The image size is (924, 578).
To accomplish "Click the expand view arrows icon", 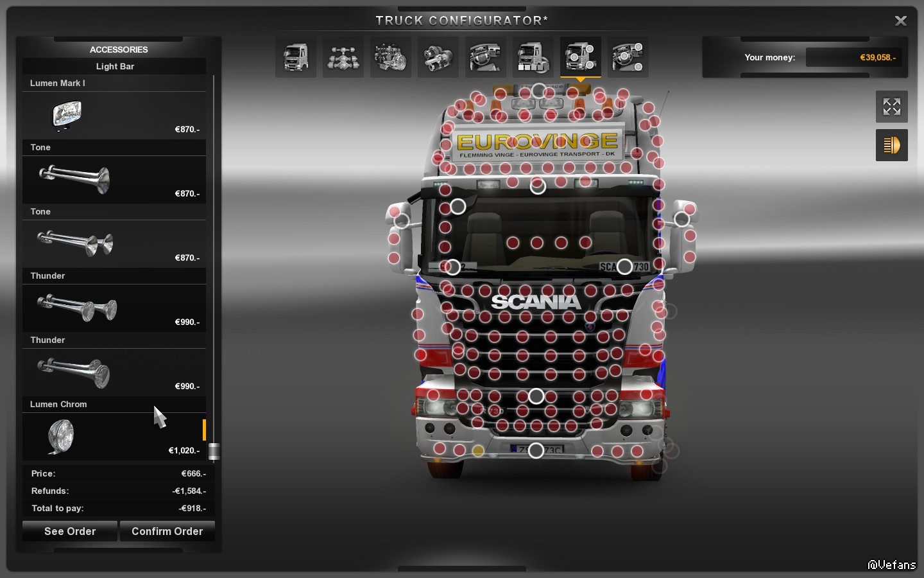I will [892, 107].
